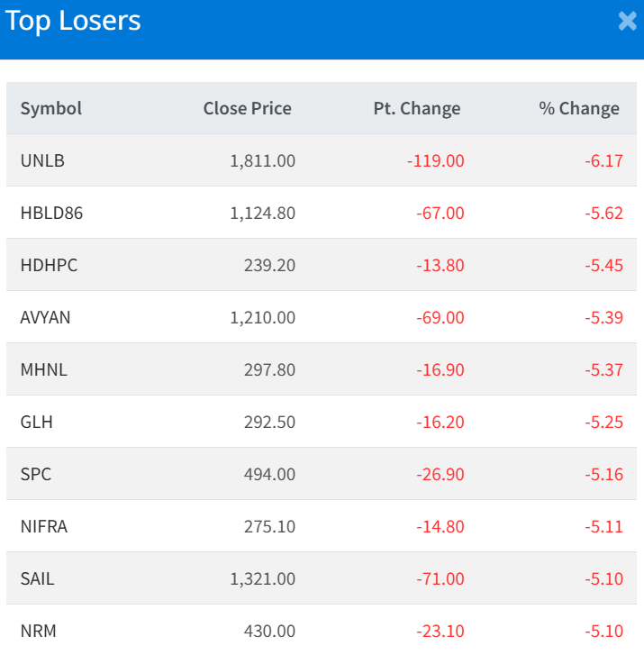This screenshot has height=655, width=644.
Task: Open the NIFRA symbol entry
Action: (x=43, y=527)
